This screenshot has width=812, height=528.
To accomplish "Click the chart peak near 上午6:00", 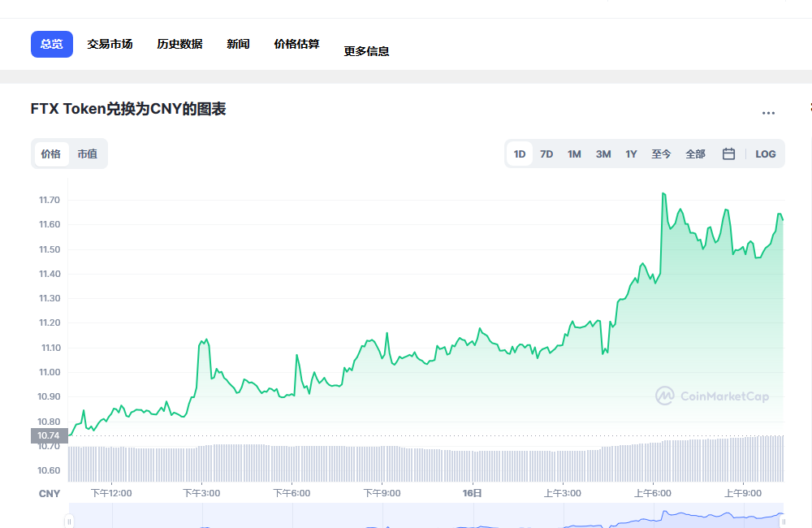I will [663, 194].
